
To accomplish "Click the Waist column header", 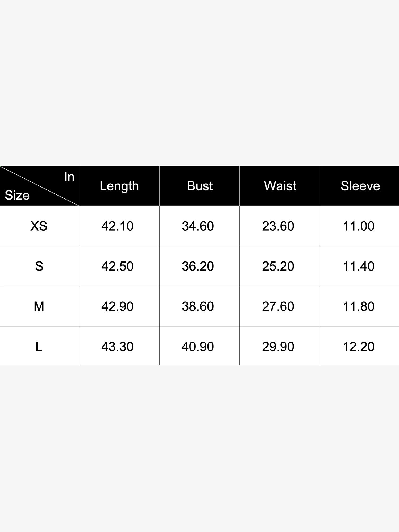I will point(280,186).
